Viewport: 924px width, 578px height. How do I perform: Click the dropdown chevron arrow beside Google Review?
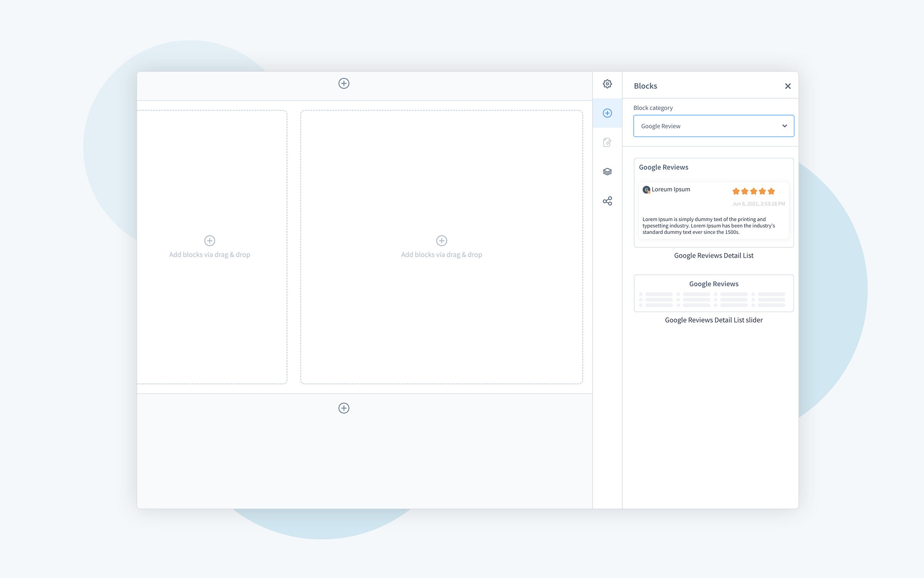[785, 126]
